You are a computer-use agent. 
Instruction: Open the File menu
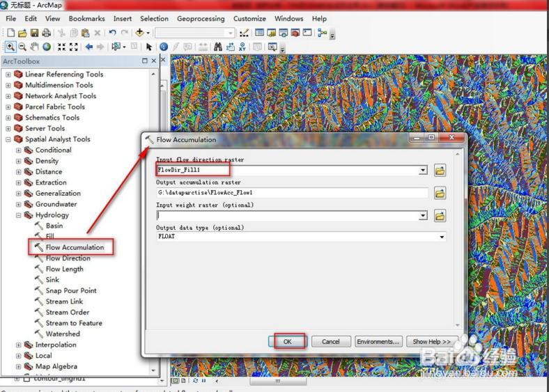point(11,19)
